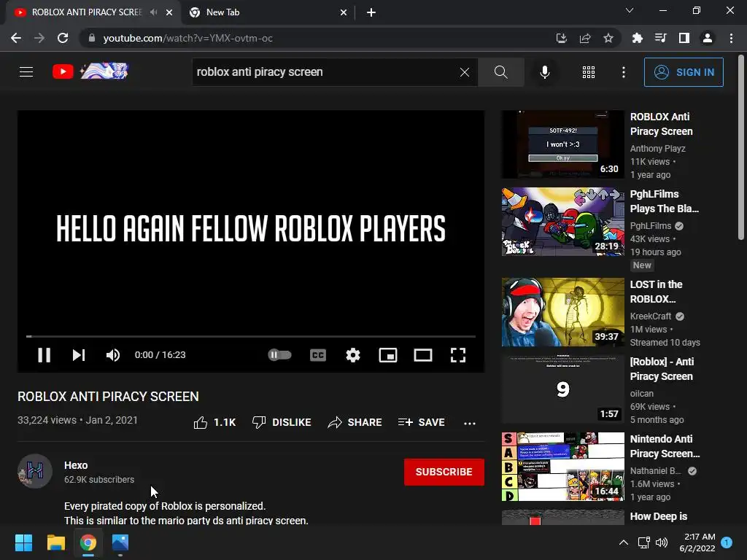This screenshot has width=747, height=560.
Task: Seek on the video progress bar
Action: pos(251,336)
